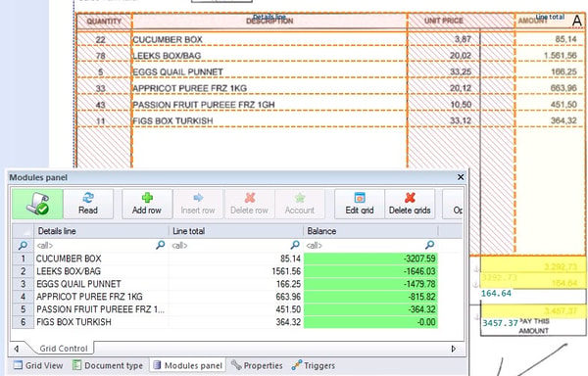Select row header number 1
Viewport: 588px width, 376px height.
[24, 258]
